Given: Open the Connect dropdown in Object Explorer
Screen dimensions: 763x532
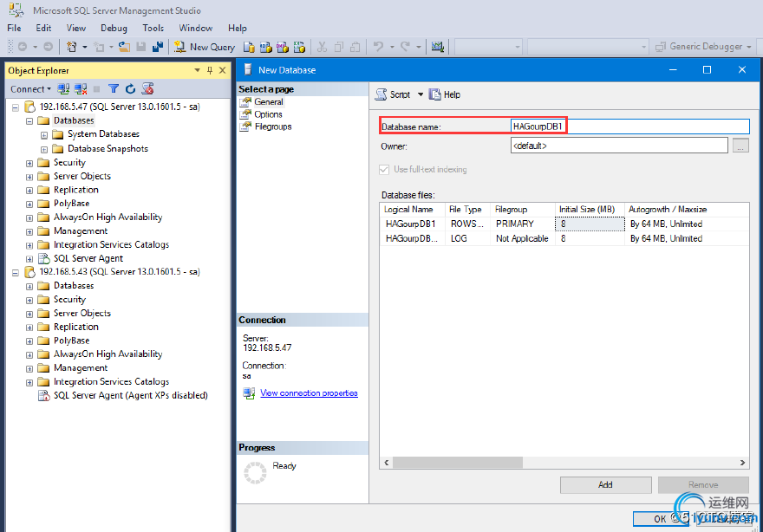Looking at the screenshot, I should [30, 89].
